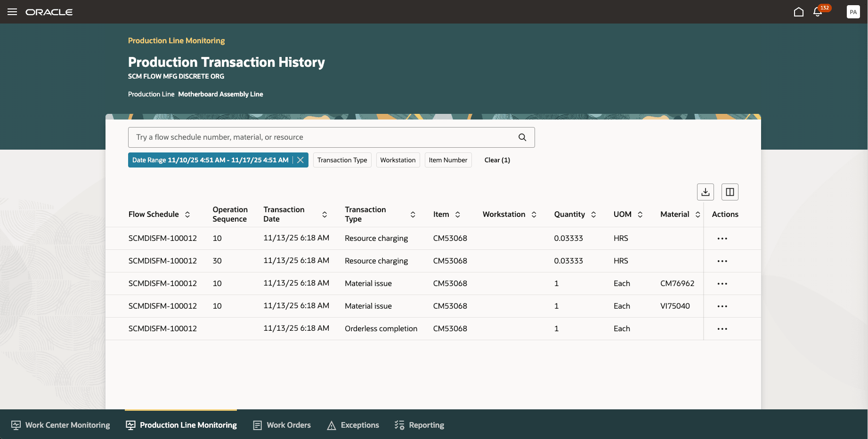The height and width of the screenshot is (439, 868).
Task: Open the notifications bell with 132 alerts
Action: (817, 12)
